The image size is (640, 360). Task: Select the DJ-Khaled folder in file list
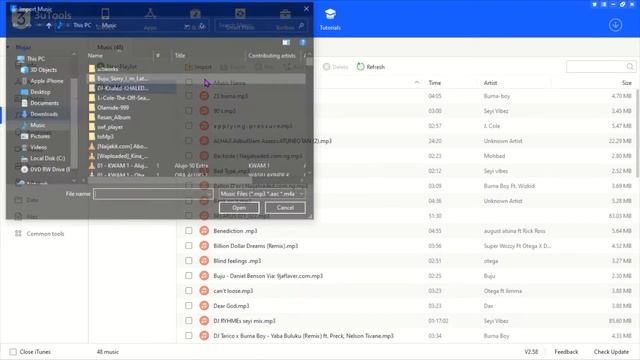122,88
